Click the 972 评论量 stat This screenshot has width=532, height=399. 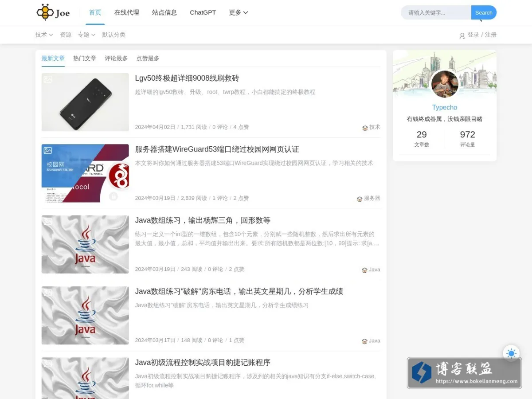point(467,139)
